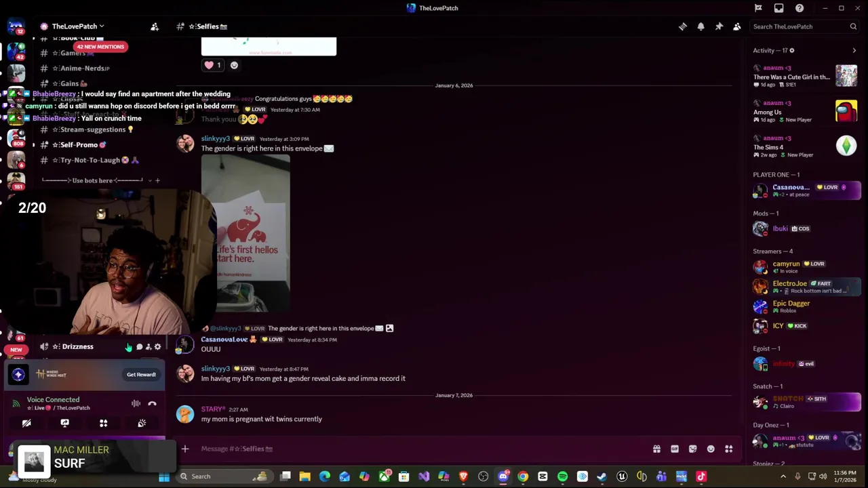The width and height of the screenshot is (868, 488).
Task: Disconnect from voice with hang-up icon
Action: [x=153, y=403]
